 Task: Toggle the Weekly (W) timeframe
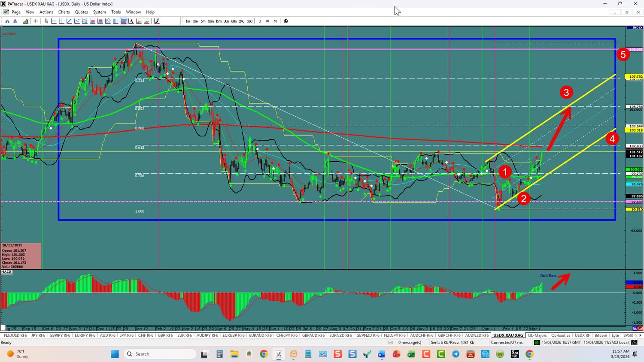267,21
